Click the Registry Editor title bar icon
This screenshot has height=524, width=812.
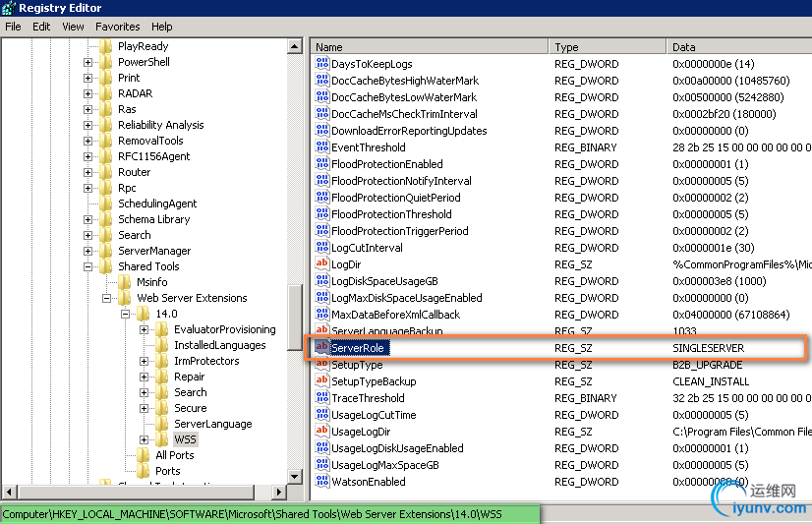[x=8, y=8]
